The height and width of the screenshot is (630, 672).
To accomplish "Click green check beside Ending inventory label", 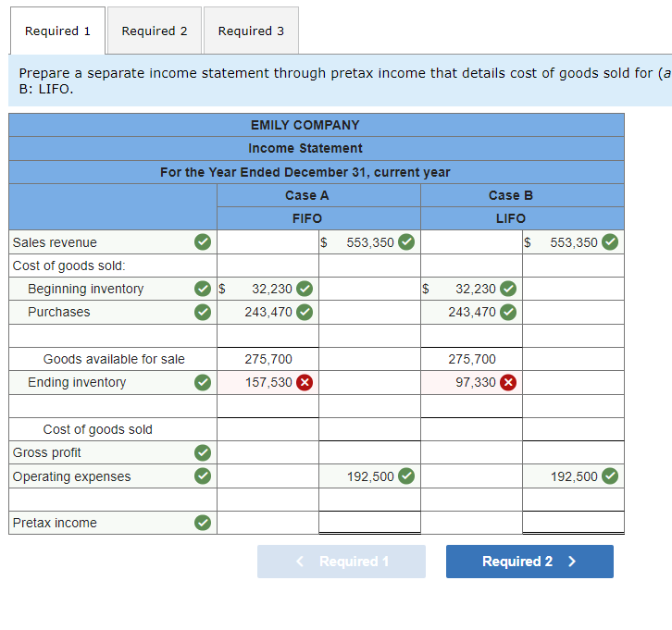I will pyautogui.click(x=203, y=382).
